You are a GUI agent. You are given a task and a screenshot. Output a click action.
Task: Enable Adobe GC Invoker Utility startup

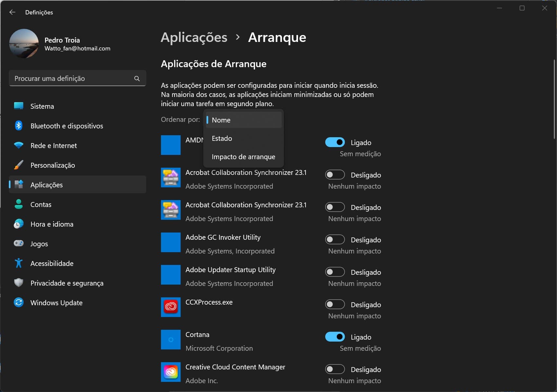point(335,240)
